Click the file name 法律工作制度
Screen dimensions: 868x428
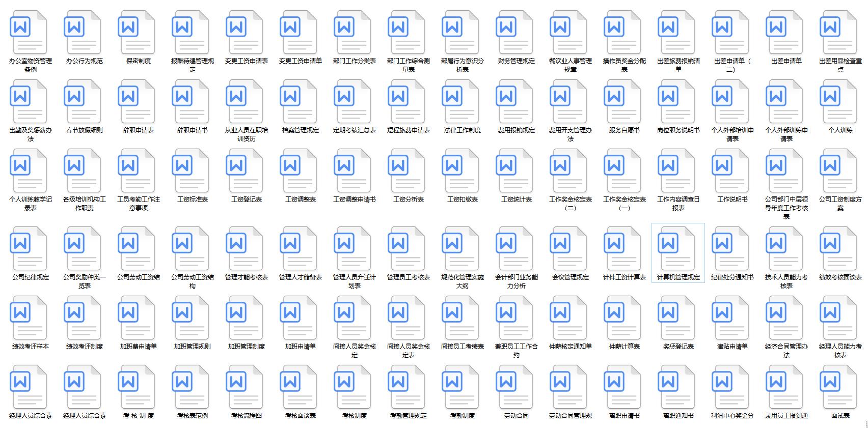(463, 130)
